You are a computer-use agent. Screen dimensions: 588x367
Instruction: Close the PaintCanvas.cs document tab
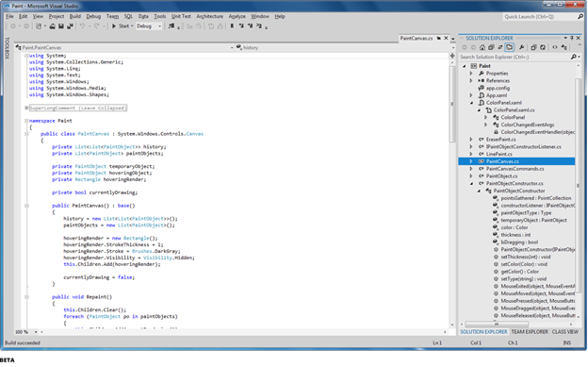click(x=447, y=39)
